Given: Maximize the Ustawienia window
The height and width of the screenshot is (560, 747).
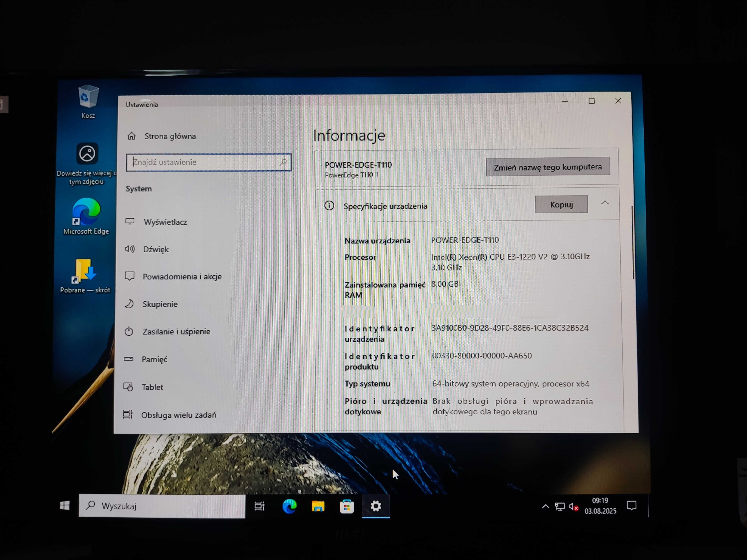Looking at the screenshot, I should click(x=591, y=101).
